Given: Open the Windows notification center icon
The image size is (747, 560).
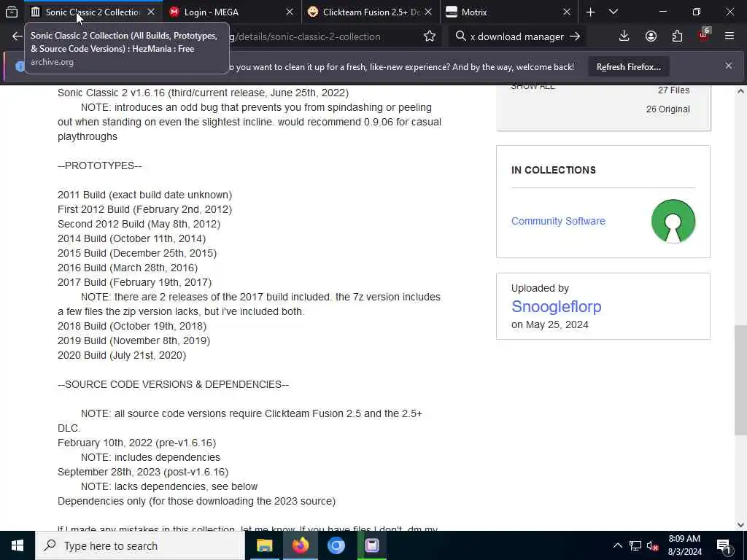Looking at the screenshot, I should click(x=724, y=545).
